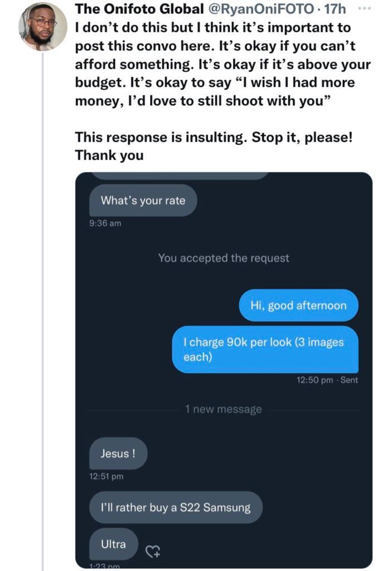Select the 'Hi, good afternoon' blue bubble

click(x=299, y=306)
